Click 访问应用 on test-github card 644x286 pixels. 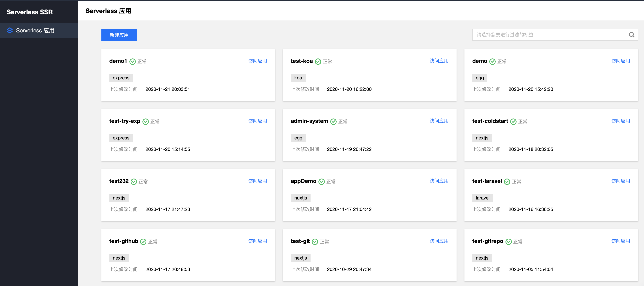click(257, 241)
